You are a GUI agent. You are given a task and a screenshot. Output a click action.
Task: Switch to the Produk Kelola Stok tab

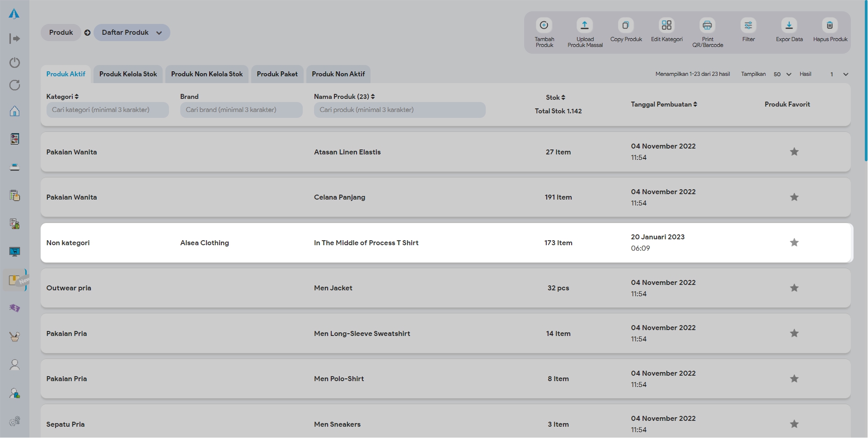128,74
